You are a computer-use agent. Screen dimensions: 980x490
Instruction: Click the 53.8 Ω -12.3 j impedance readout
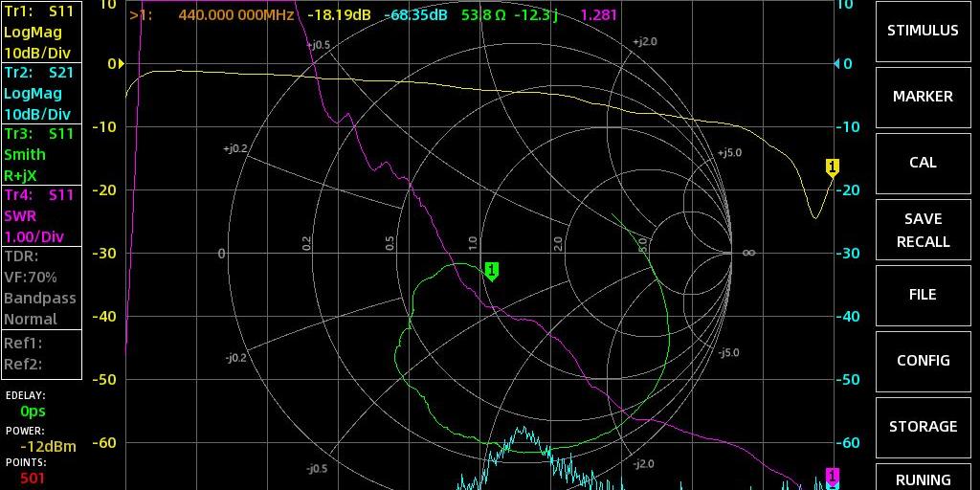pyautogui.click(x=509, y=15)
